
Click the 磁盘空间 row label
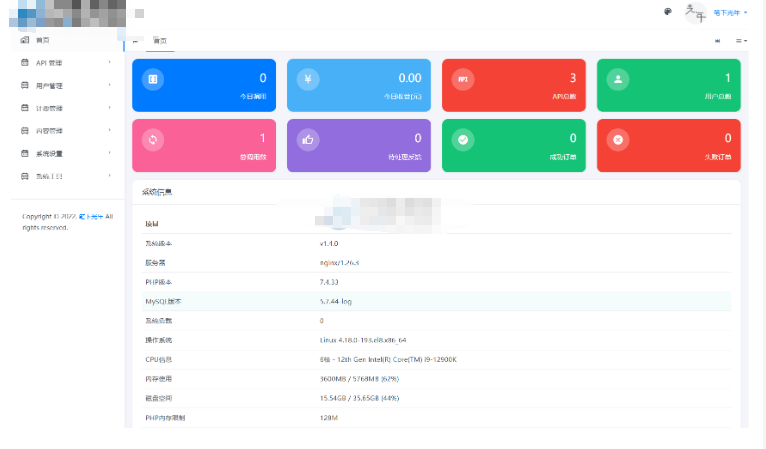pos(158,398)
